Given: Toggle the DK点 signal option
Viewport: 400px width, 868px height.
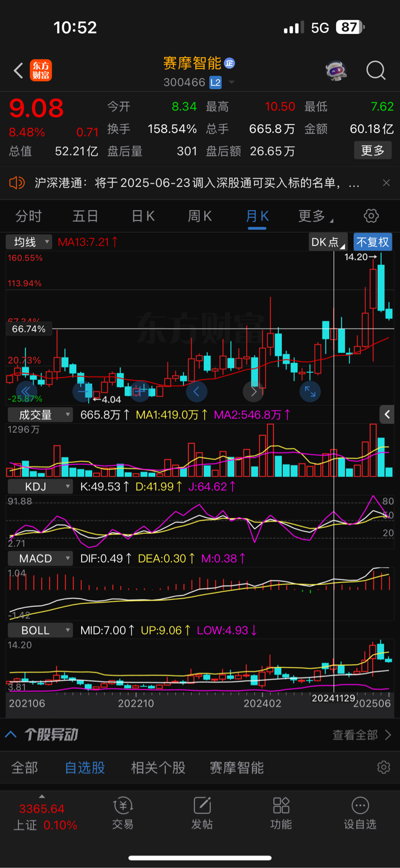Looking at the screenshot, I should tap(328, 242).
